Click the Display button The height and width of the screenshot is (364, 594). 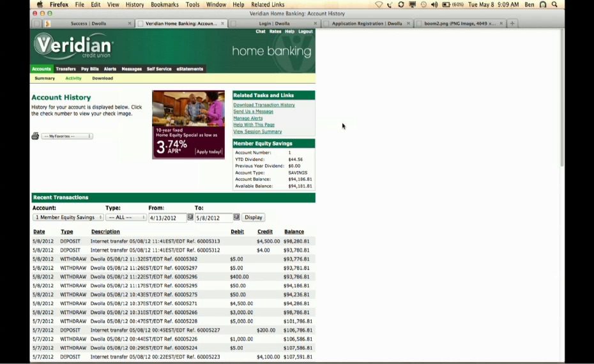(254, 217)
